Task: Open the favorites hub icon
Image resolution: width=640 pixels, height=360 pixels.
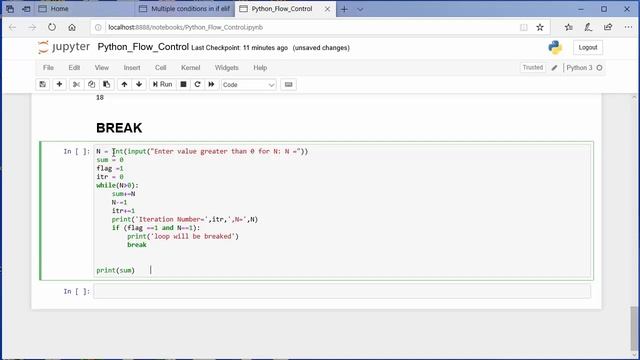Action: point(569,27)
